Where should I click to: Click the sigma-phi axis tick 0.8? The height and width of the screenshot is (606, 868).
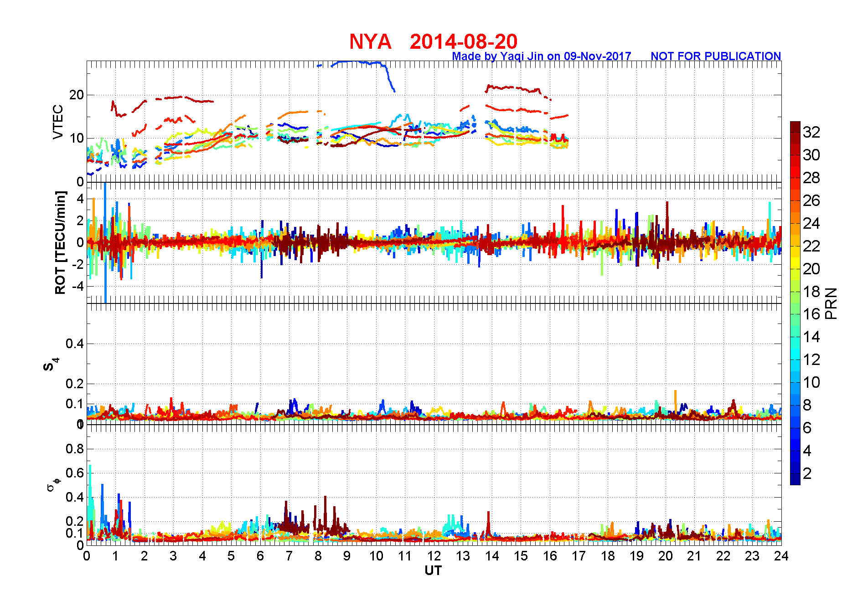75,449
